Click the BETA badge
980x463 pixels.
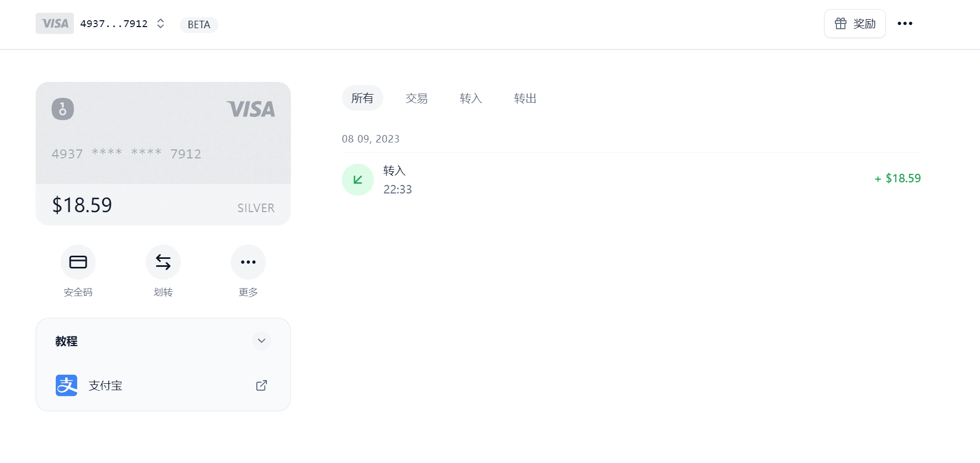click(198, 24)
